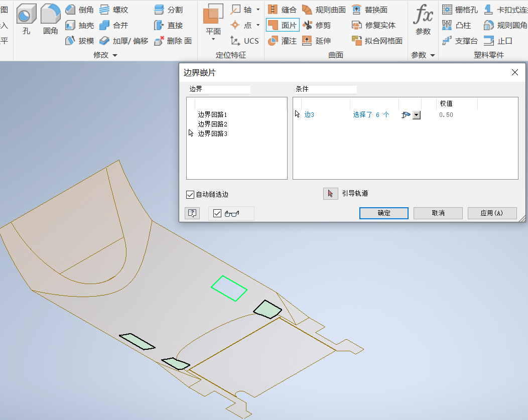Viewport: 528px width, 420px height.
Task: Click the 分割 split tool
Action: pos(168,10)
